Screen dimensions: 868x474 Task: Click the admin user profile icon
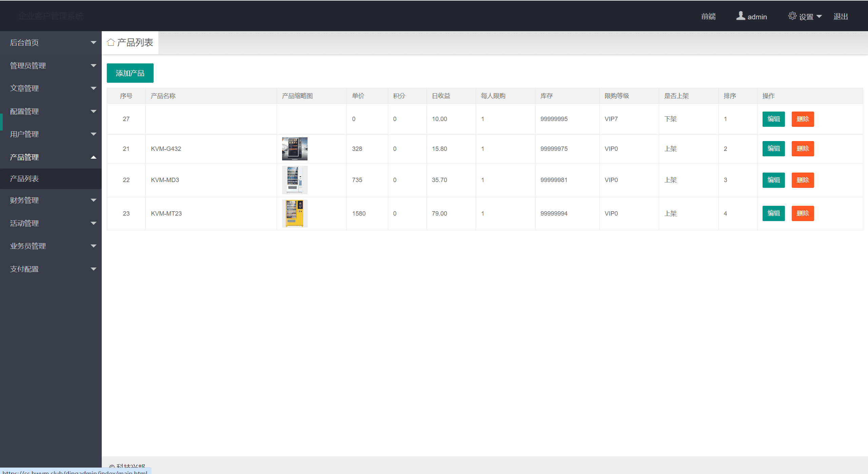741,16
